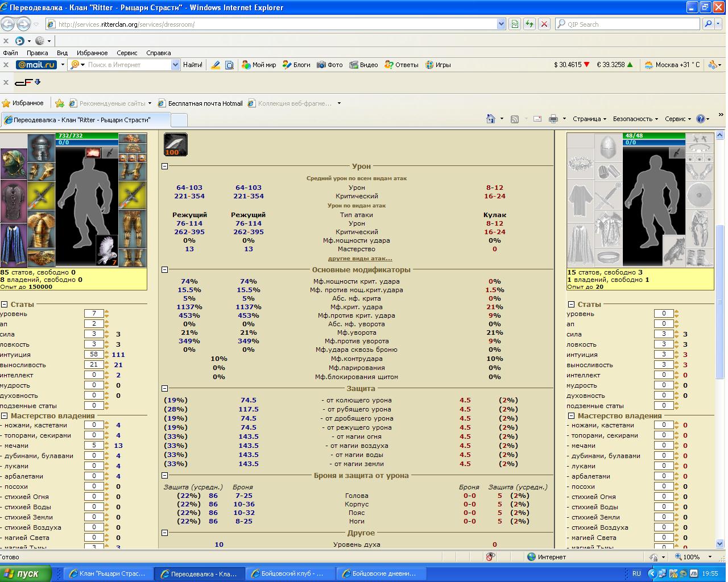The height and width of the screenshot is (582, 728).
Task: Click the feather icon labeled 100
Action: [x=175, y=144]
